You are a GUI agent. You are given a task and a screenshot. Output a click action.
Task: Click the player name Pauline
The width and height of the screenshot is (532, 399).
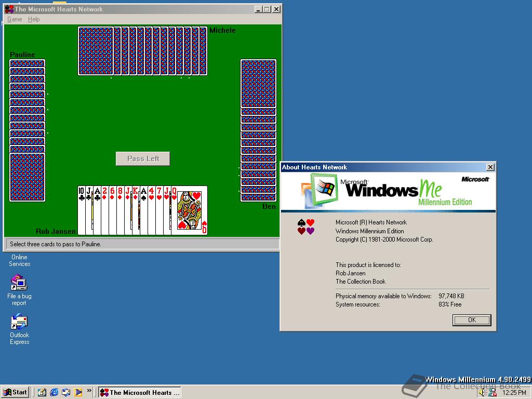22,55
